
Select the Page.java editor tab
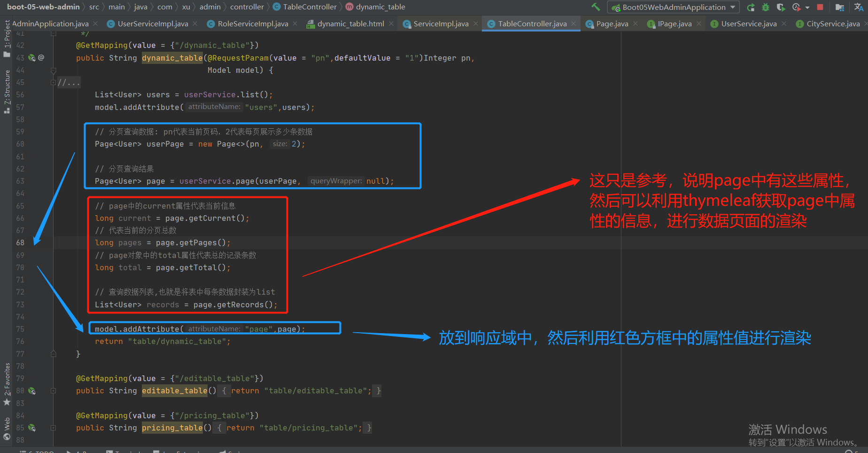tap(612, 23)
